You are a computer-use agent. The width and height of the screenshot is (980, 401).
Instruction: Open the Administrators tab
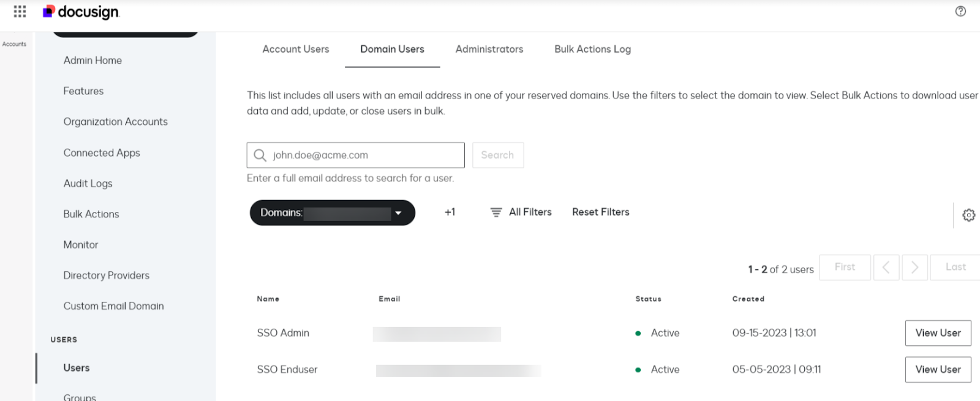tap(489, 49)
